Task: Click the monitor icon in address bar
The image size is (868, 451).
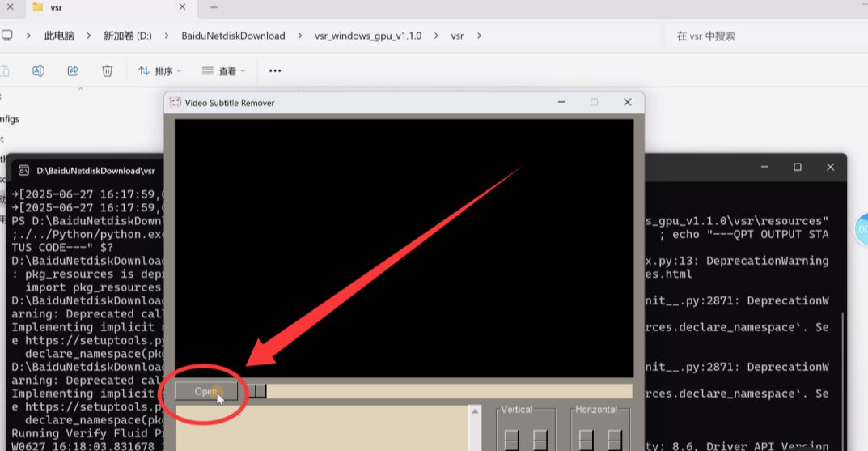Action: pos(6,36)
